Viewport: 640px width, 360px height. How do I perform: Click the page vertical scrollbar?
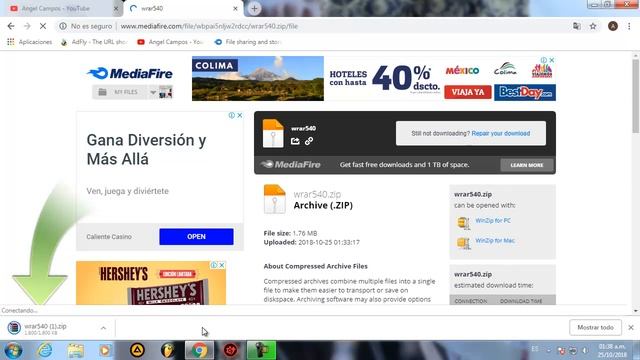(x=636, y=96)
